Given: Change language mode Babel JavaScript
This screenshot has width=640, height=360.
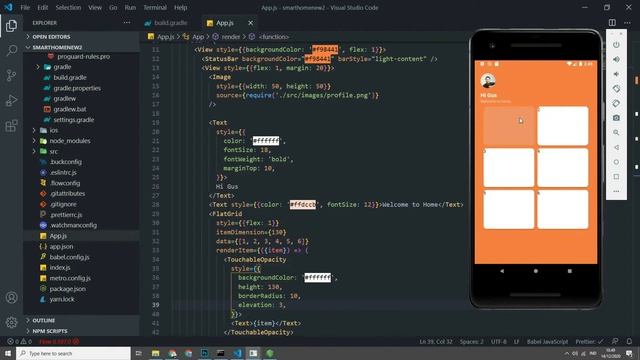Looking at the screenshot, I should pos(547,341).
